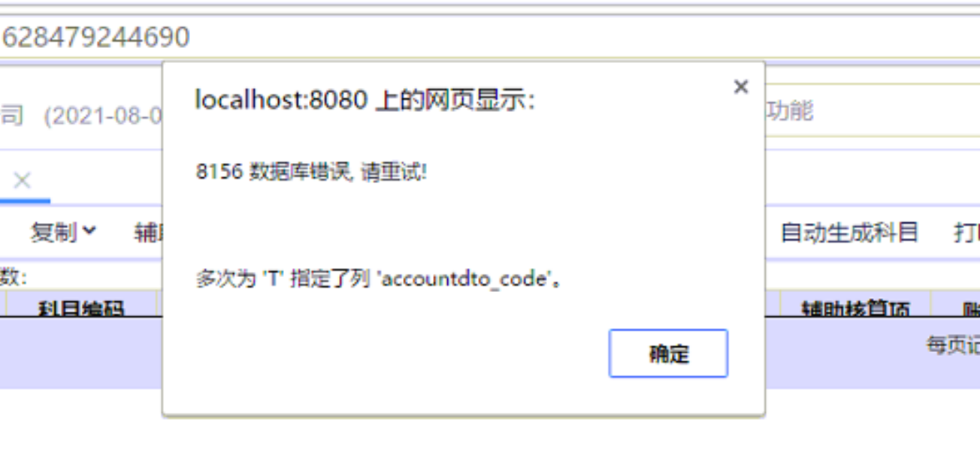Image resolution: width=980 pixels, height=461 pixels.
Task: Select the 8156 数据库错误 message text
Action: coord(311,172)
